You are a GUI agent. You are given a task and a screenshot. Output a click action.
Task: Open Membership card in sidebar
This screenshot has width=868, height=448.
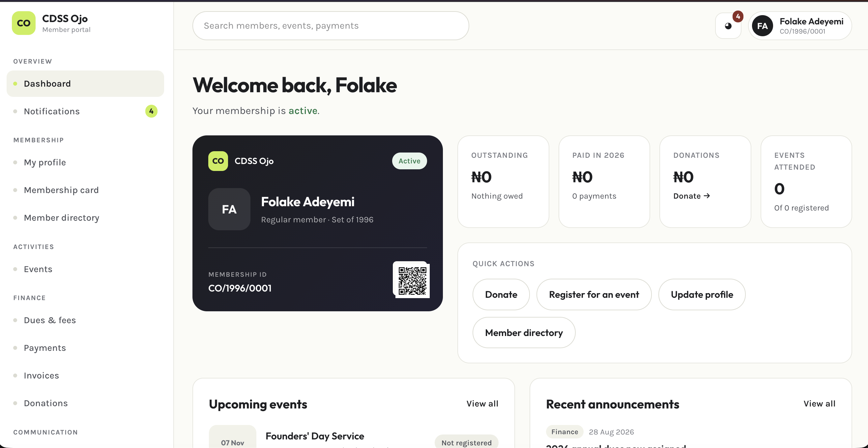coord(85,190)
